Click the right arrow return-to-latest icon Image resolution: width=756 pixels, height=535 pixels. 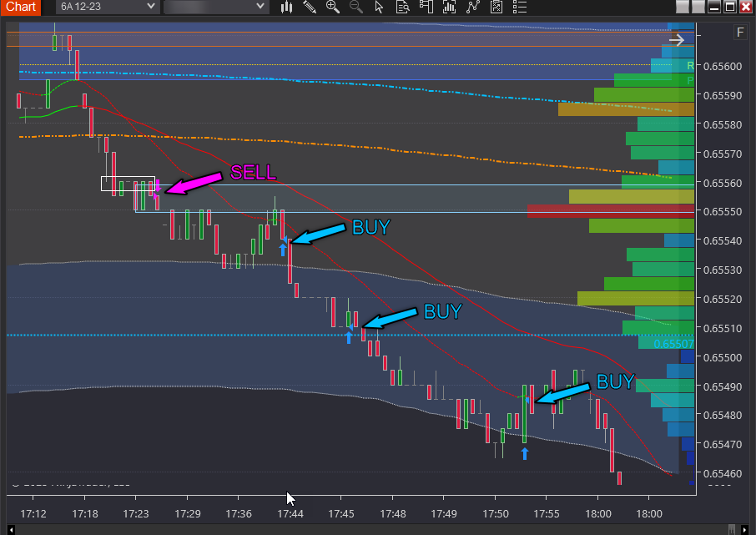[677, 40]
